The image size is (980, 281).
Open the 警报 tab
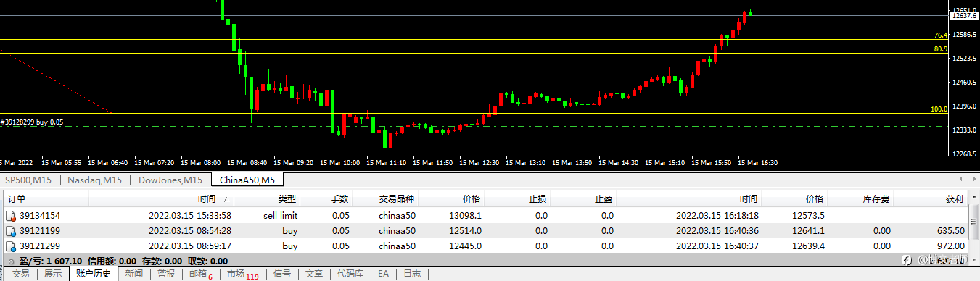(166, 274)
